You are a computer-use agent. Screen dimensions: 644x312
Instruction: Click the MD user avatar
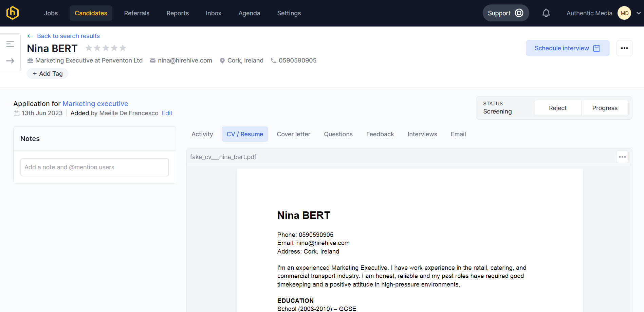tap(624, 13)
